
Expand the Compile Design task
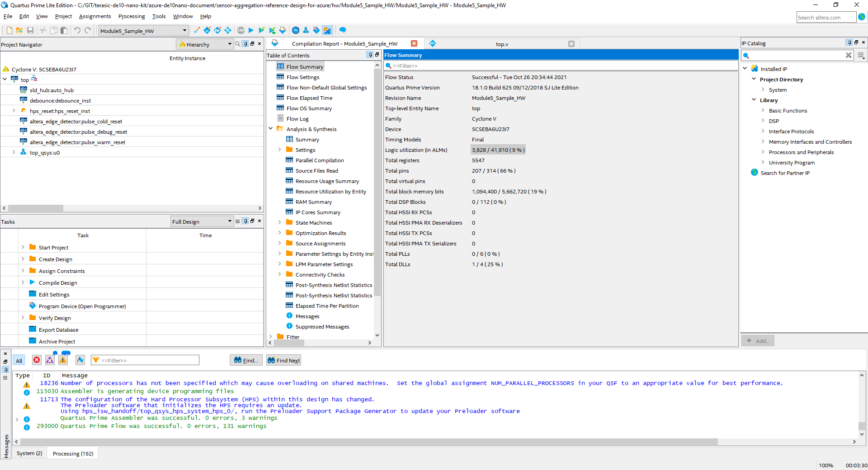23,282
